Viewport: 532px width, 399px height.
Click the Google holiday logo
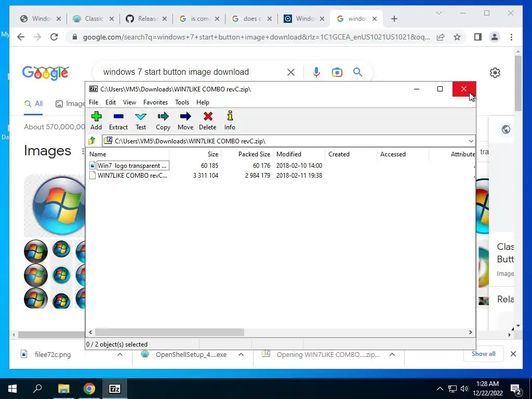[x=46, y=73]
